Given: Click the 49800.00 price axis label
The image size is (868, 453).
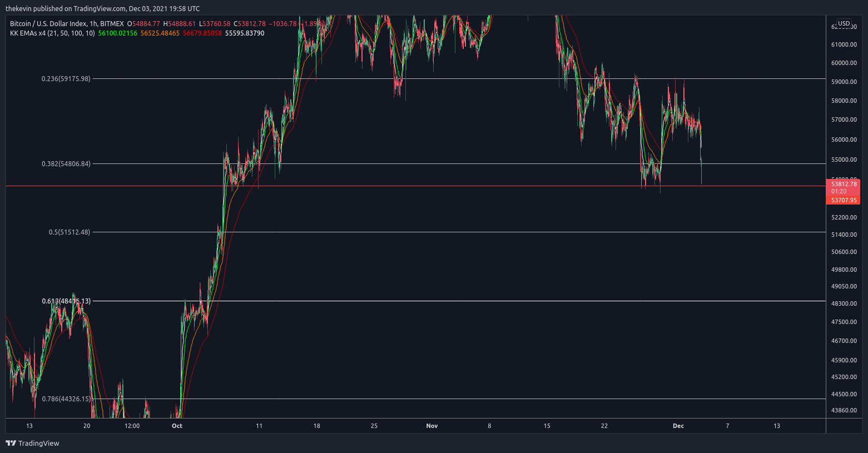Looking at the screenshot, I should [x=844, y=270].
